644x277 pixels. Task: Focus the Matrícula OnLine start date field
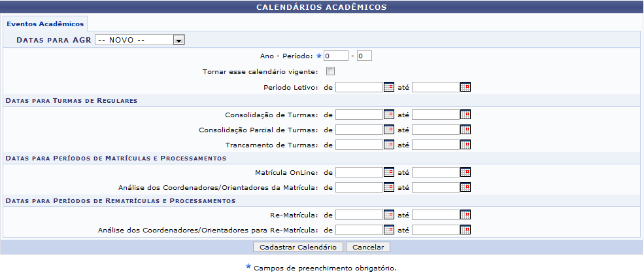click(359, 172)
